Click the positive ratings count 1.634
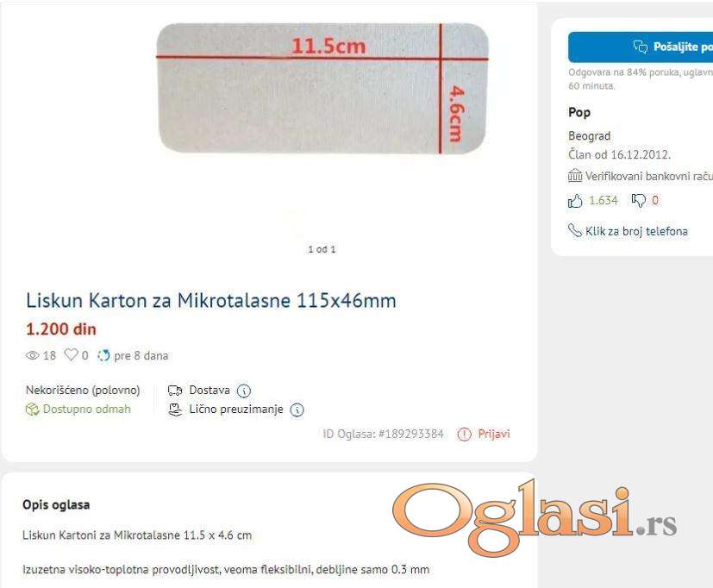 (604, 200)
